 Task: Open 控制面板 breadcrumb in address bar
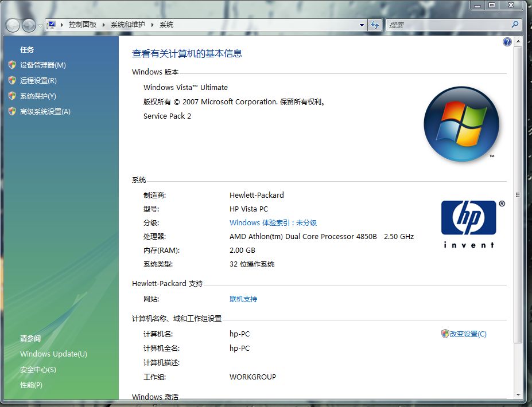(x=83, y=25)
